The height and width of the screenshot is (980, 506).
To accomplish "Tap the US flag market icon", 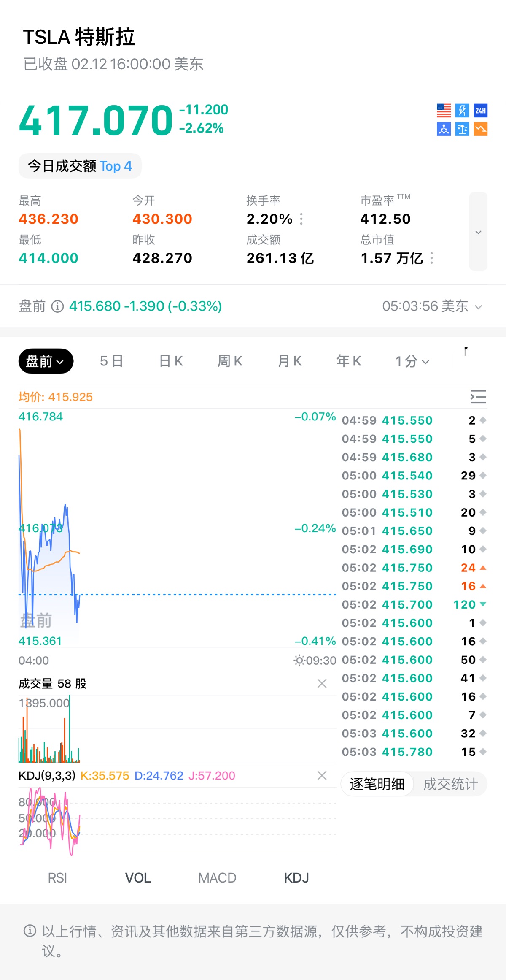I will [444, 111].
